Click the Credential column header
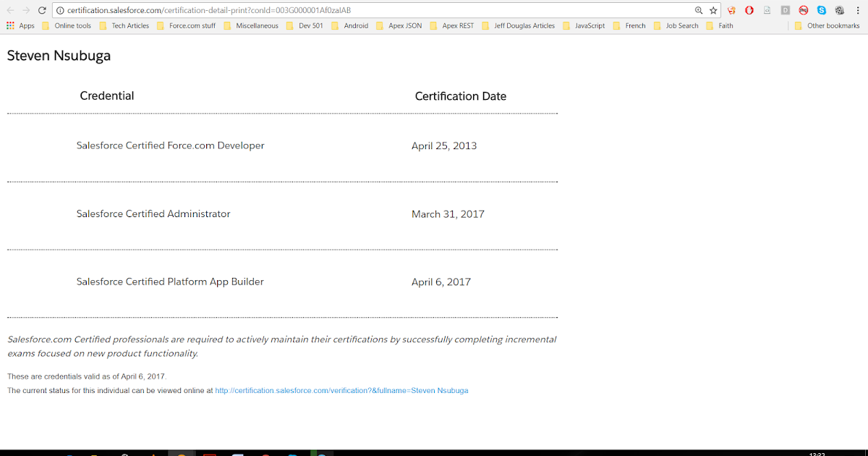 pos(107,96)
